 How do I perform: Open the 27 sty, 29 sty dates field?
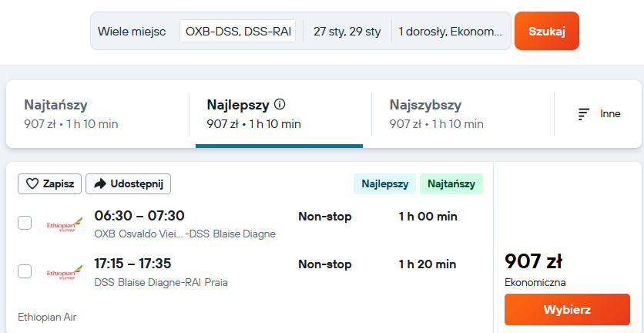347,32
